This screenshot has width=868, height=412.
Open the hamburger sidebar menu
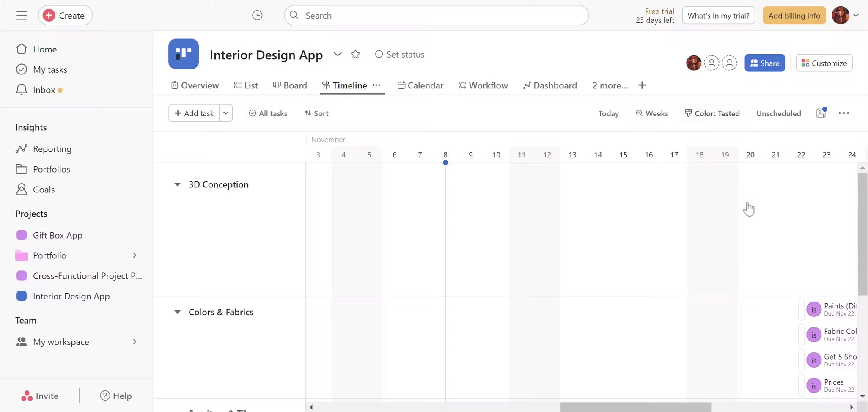coord(22,16)
